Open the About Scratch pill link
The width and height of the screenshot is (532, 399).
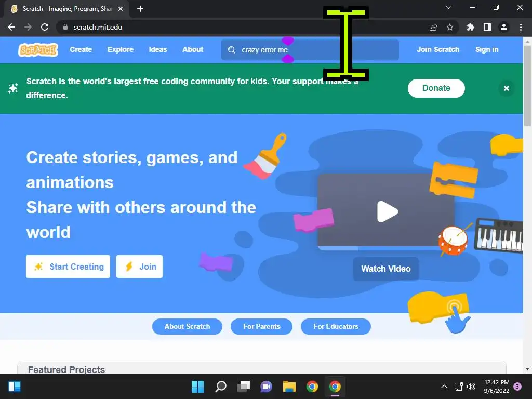click(187, 326)
